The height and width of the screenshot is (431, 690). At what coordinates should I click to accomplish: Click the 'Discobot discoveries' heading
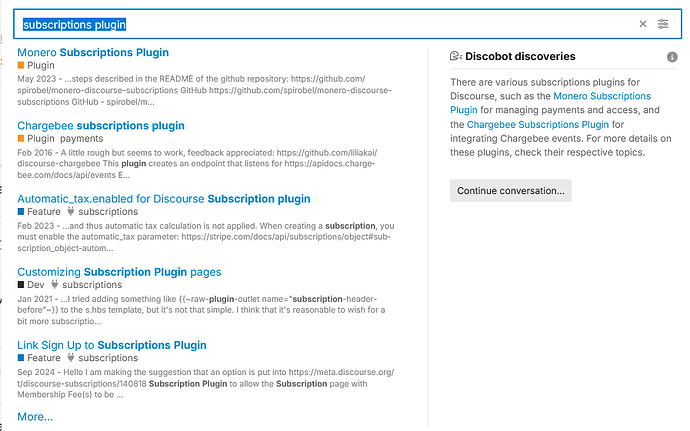pos(520,56)
